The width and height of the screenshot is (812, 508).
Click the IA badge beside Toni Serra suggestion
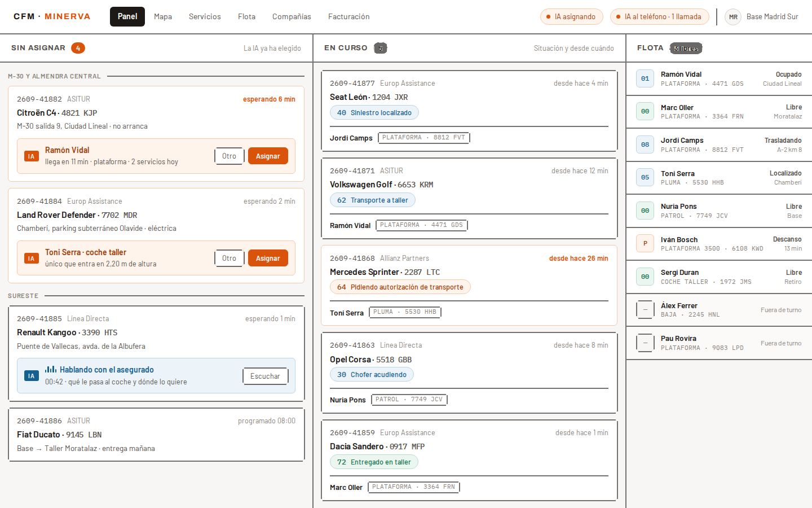(x=31, y=259)
